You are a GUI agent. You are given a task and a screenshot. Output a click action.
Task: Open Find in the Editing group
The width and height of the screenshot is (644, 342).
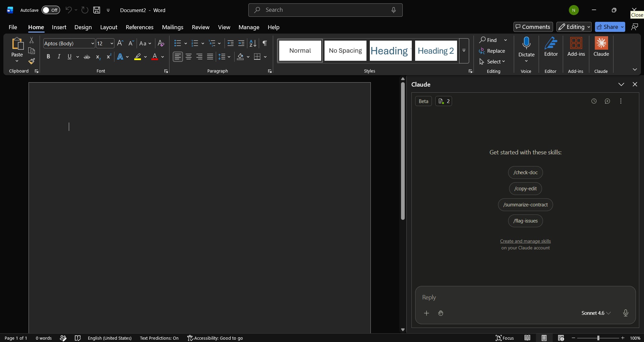489,40
